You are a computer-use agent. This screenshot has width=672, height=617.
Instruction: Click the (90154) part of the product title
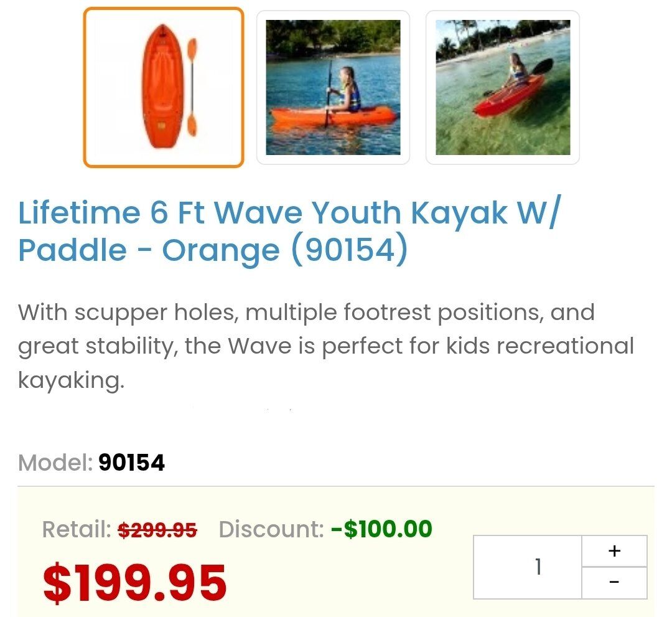tap(348, 250)
